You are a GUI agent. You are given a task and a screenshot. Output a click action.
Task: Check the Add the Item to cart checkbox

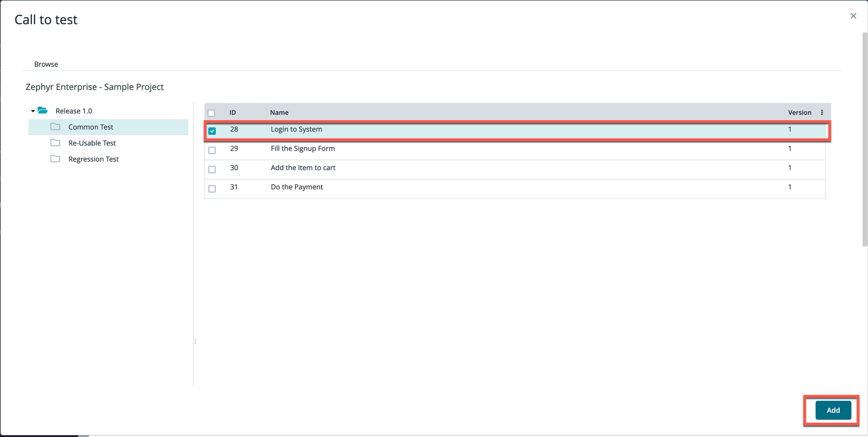212,169
